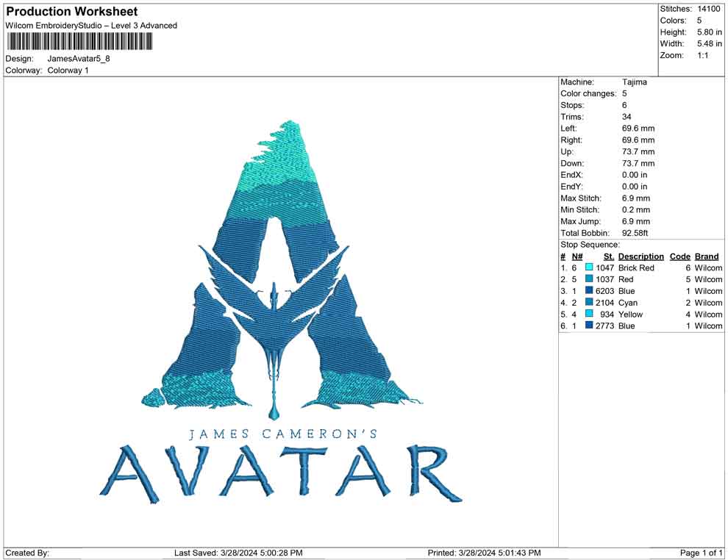Click the Stops value '6'
The width and height of the screenshot is (728, 560).
(x=624, y=105)
